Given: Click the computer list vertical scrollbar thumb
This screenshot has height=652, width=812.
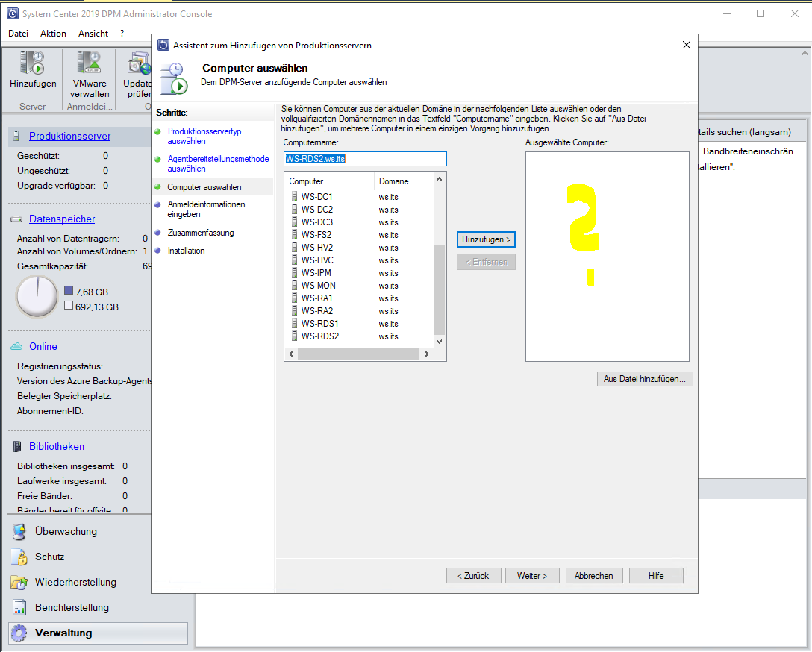Looking at the screenshot, I should (439, 289).
